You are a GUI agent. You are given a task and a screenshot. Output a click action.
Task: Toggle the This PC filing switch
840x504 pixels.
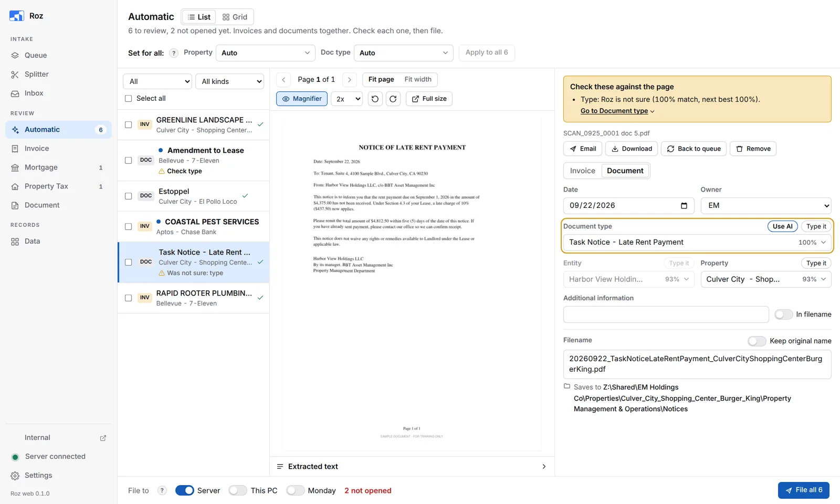coord(238,490)
